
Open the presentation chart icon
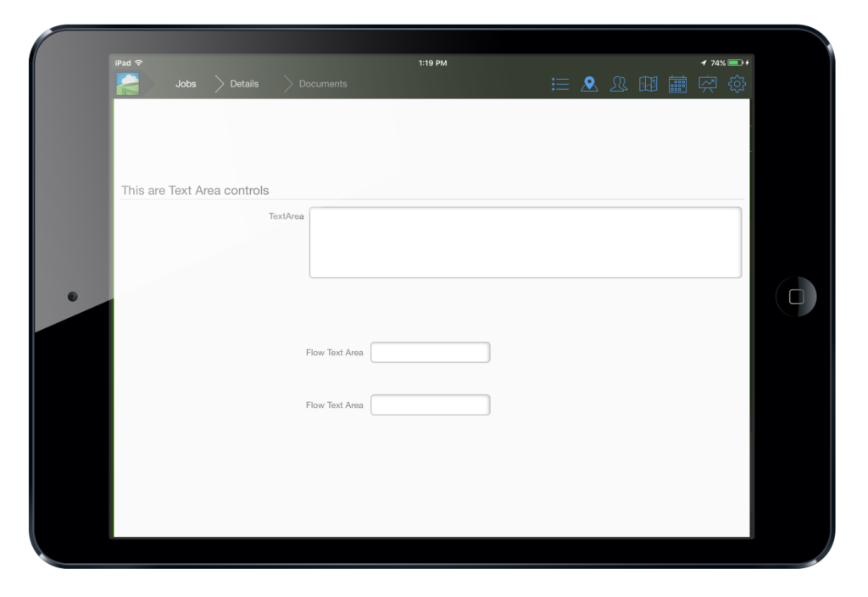[x=707, y=83]
